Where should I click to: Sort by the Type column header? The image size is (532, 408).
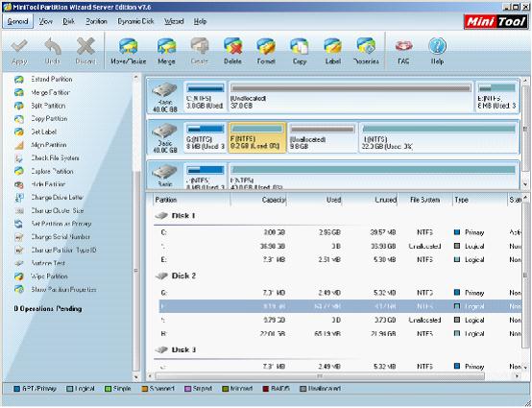coord(480,200)
